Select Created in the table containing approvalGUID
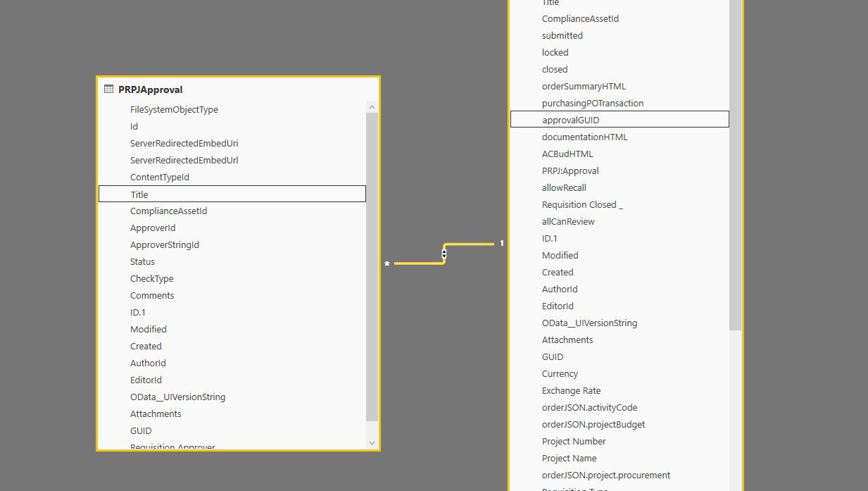The width and height of the screenshot is (868, 491). click(558, 272)
